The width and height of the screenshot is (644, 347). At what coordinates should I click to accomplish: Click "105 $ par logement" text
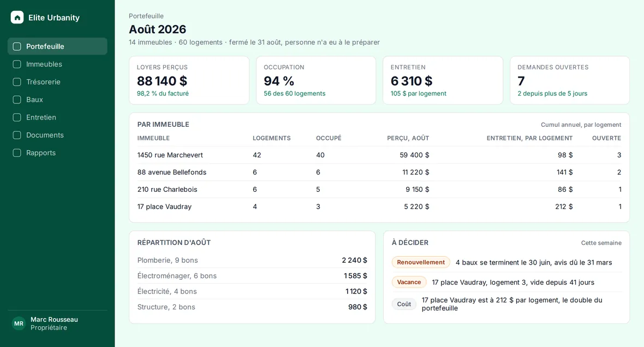418,94
